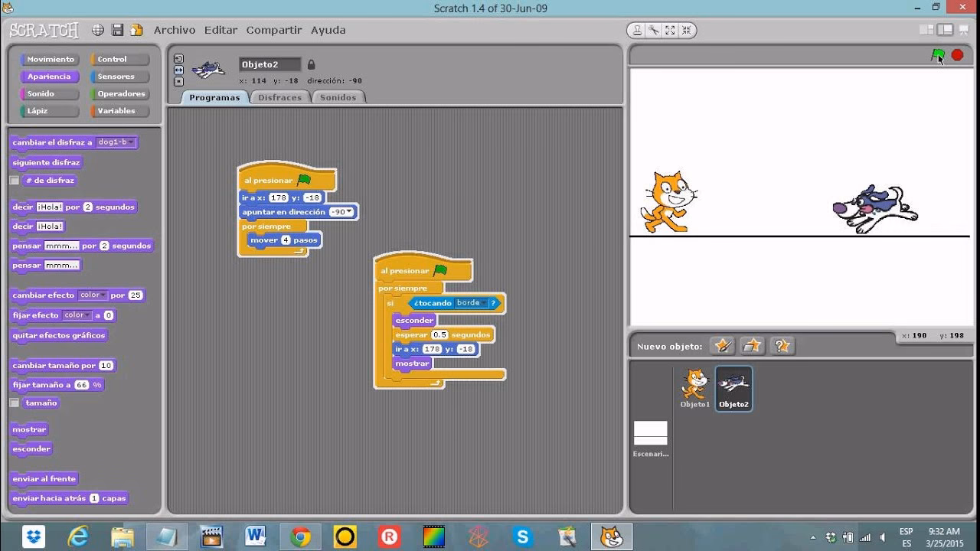Viewport: 980px width, 551px height.
Task: Open the Editar menu
Action: pyautogui.click(x=220, y=30)
